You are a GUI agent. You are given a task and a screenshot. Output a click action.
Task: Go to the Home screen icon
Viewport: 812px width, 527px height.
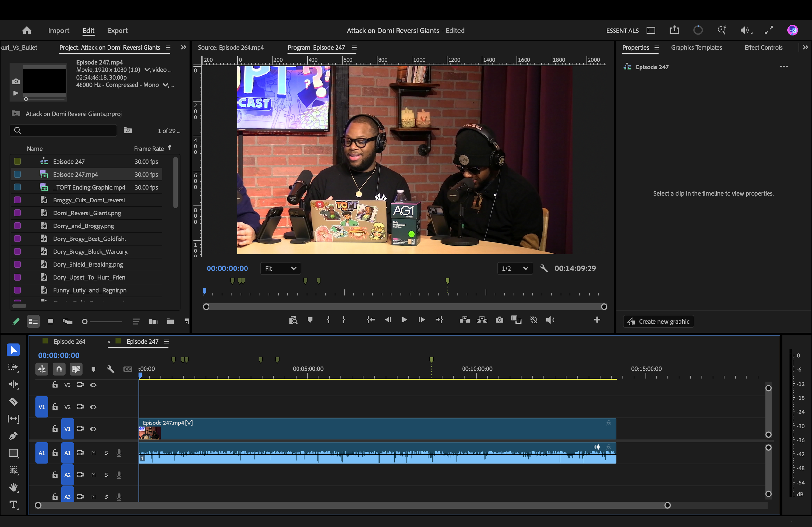[27, 30]
